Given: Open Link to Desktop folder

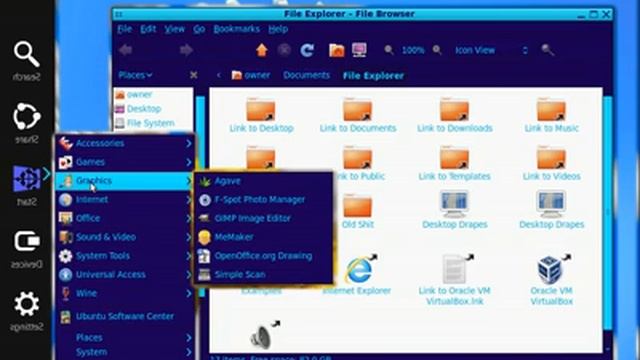Looking at the screenshot, I should coord(261,116).
